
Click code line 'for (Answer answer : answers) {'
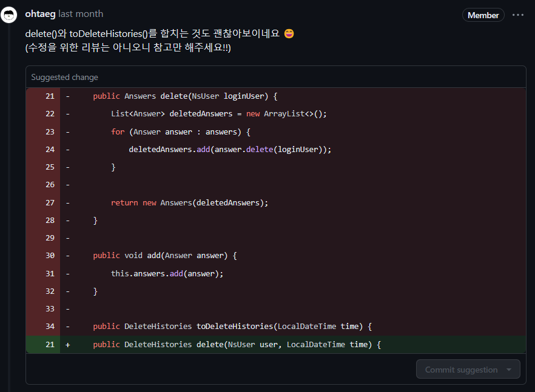click(181, 132)
